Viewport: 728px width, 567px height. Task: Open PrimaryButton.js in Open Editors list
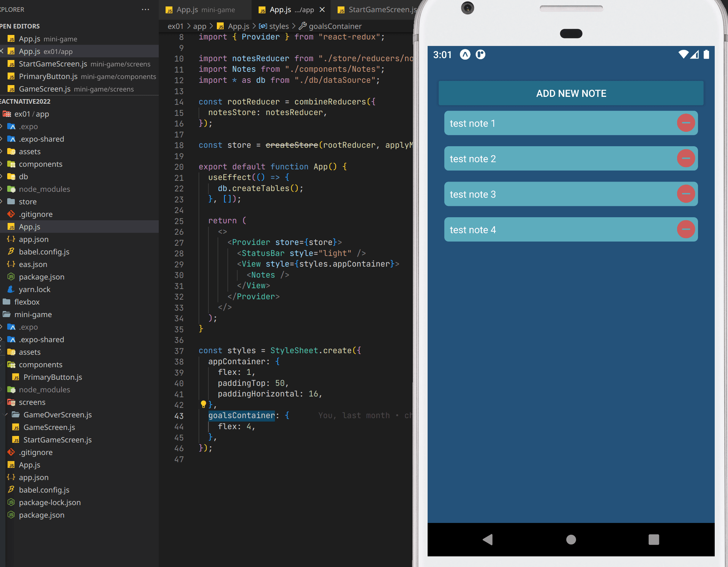click(x=79, y=76)
